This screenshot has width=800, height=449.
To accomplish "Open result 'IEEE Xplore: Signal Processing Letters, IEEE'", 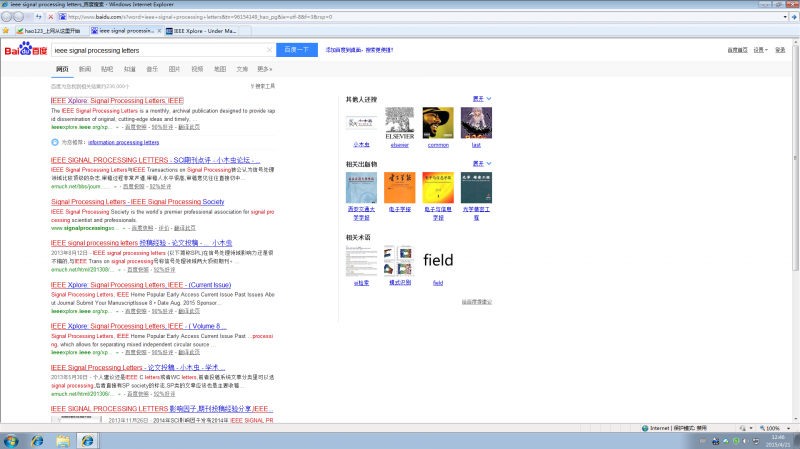I will (x=117, y=101).
